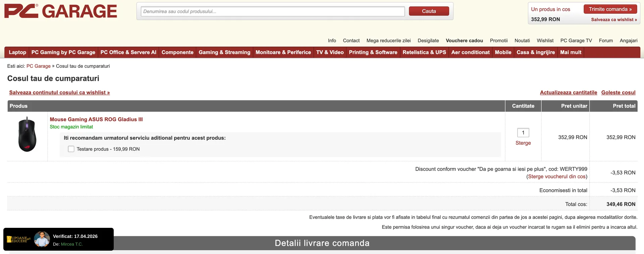Remove the product with Sterge link
This screenshot has width=644, height=254.
pyautogui.click(x=523, y=143)
